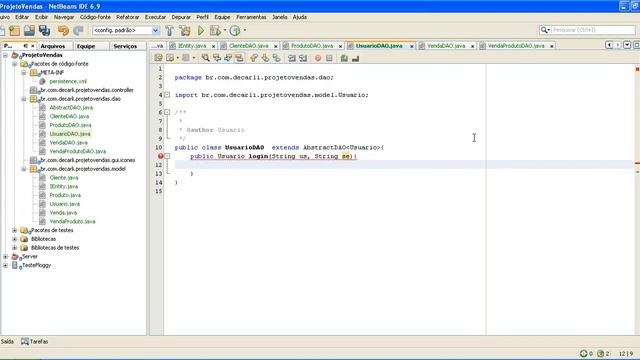Click Find Previous Occurrence editor icon
This screenshot has width=640, height=360.
(x=217, y=58)
